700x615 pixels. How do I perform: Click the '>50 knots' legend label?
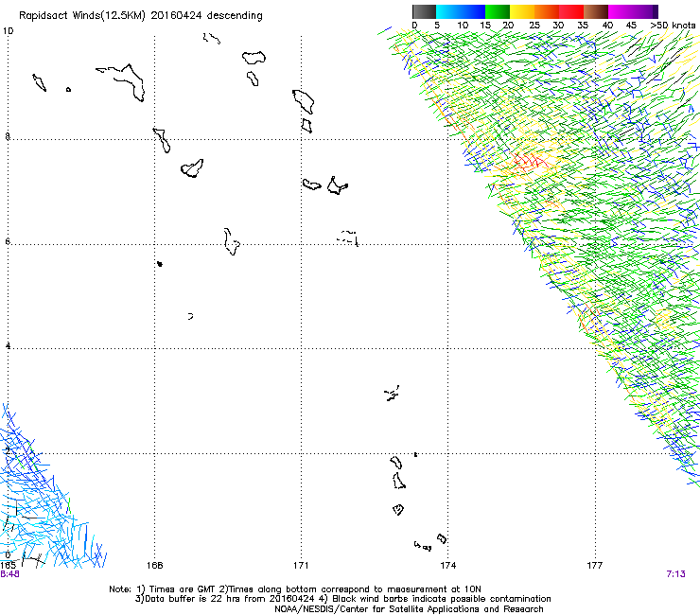click(673, 26)
